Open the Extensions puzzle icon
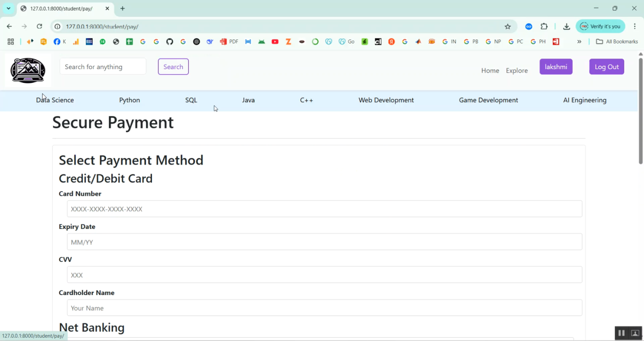This screenshot has height=341, width=644. click(x=544, y=27)
